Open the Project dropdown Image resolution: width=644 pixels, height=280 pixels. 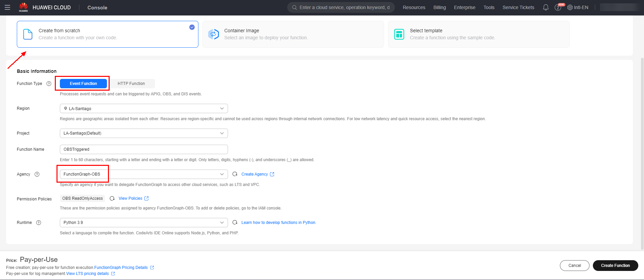point(144,133)
